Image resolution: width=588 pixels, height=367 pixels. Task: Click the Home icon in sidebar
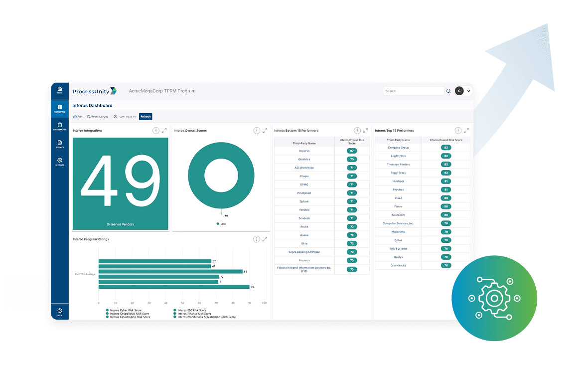[x=60, y=90]
